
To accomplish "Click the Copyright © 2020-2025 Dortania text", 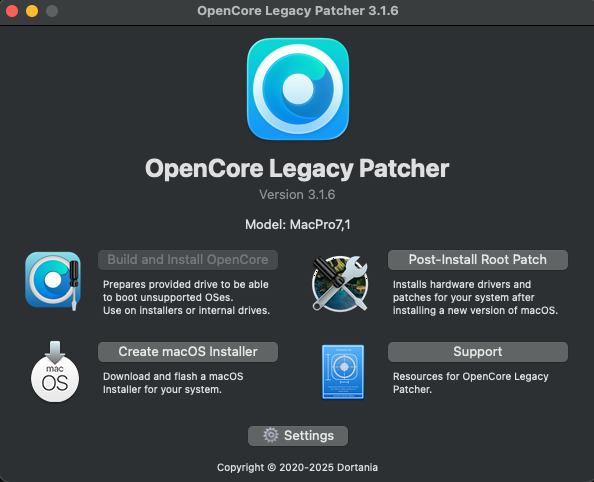I will (x=297, y=467).
